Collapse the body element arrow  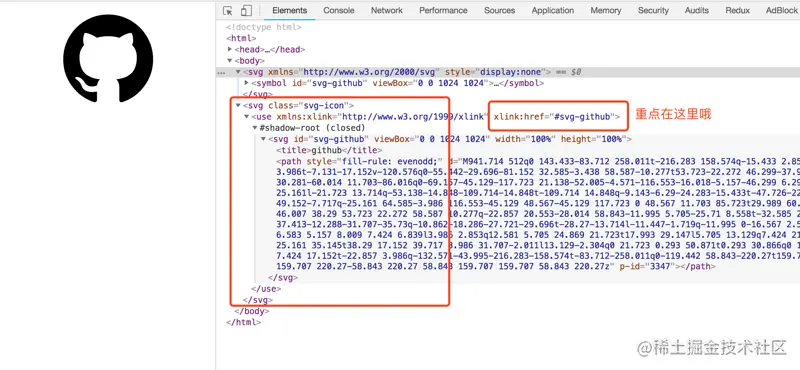[x=230, y=61]
